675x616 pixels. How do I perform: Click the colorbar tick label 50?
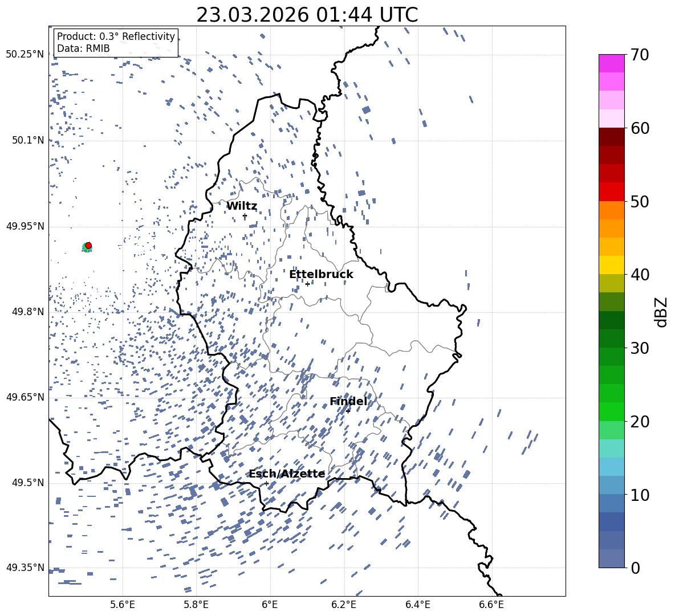pos(640,202)
